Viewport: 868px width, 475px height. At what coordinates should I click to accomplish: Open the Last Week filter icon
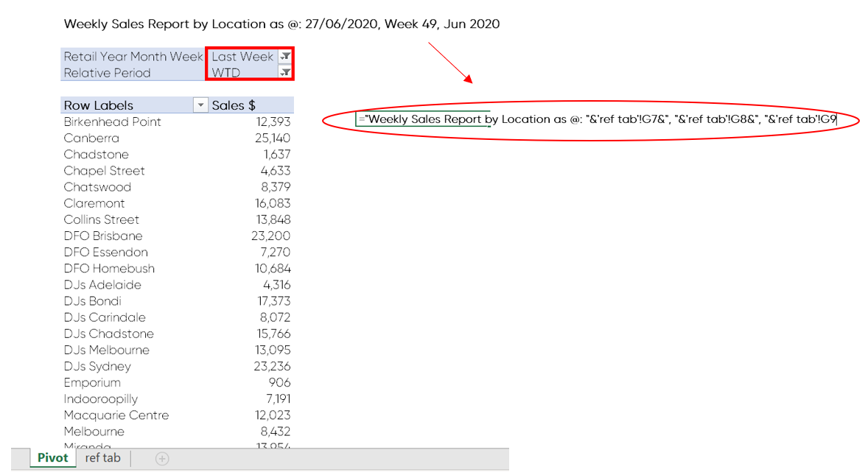285,57
